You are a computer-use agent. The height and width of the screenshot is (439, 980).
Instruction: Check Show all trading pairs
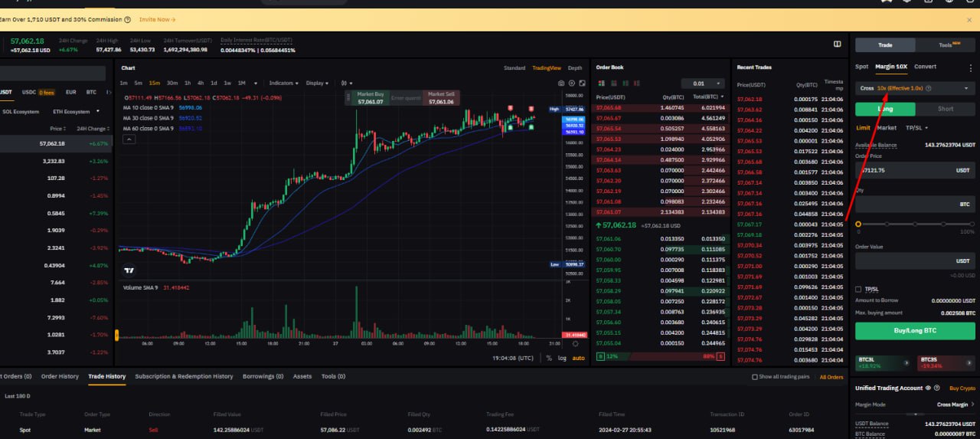coord(755,377)
